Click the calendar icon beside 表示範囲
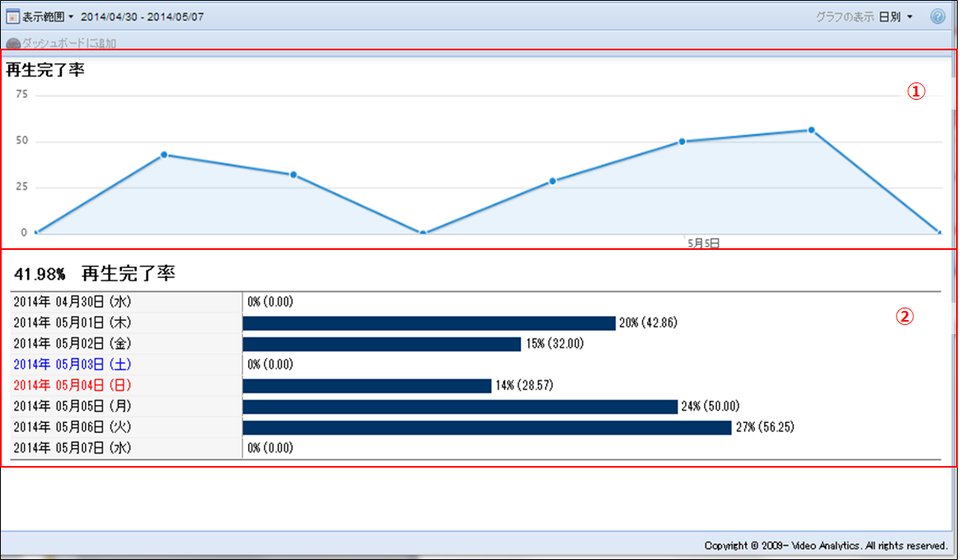Viewport: 980px width, 560px height. (13, 16)
